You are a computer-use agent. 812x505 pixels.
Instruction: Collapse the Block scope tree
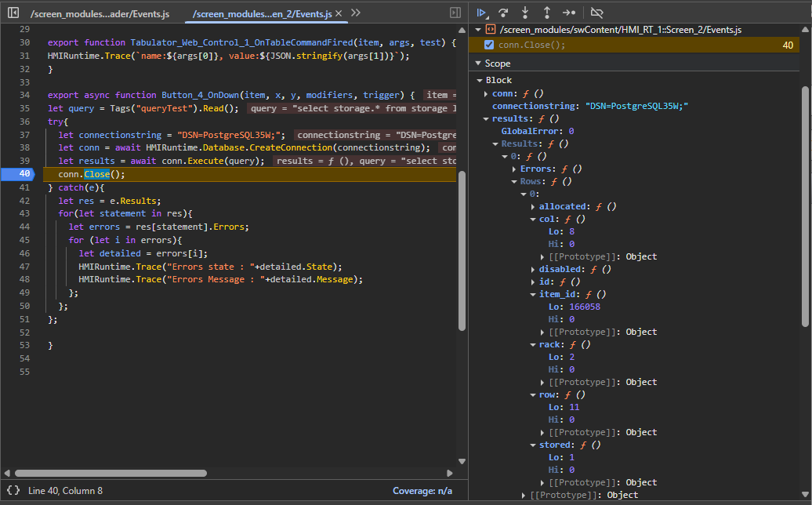(x=480, y=80)
